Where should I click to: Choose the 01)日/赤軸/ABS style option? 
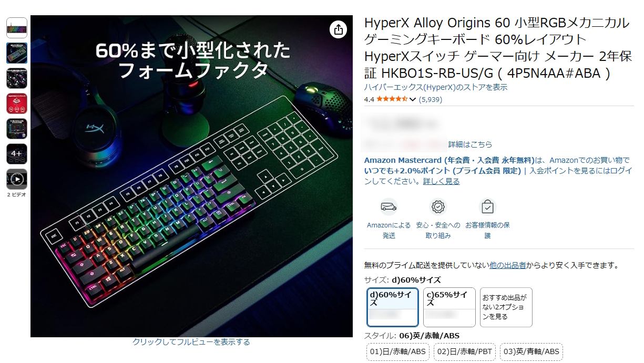coord(398,351)
